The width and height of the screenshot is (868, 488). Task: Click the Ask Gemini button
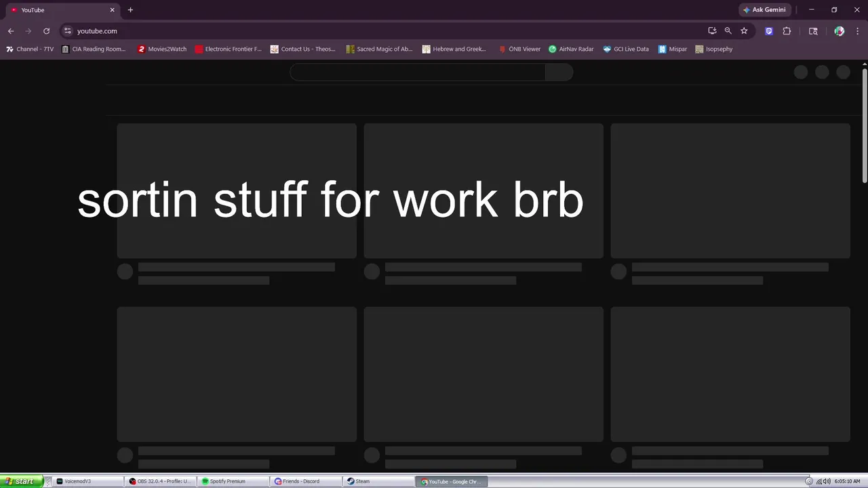click(764, 10)
